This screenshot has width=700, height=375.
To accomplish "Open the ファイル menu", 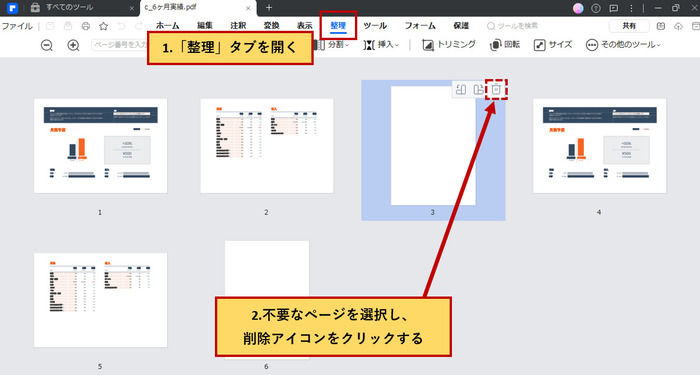I will (x=17, y=26).
